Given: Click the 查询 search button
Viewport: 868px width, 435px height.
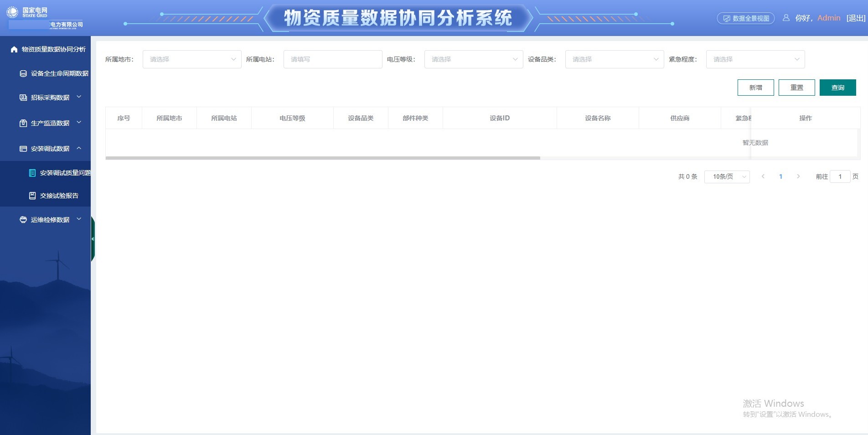Looking at the screenshot, I should click(838, 87).
